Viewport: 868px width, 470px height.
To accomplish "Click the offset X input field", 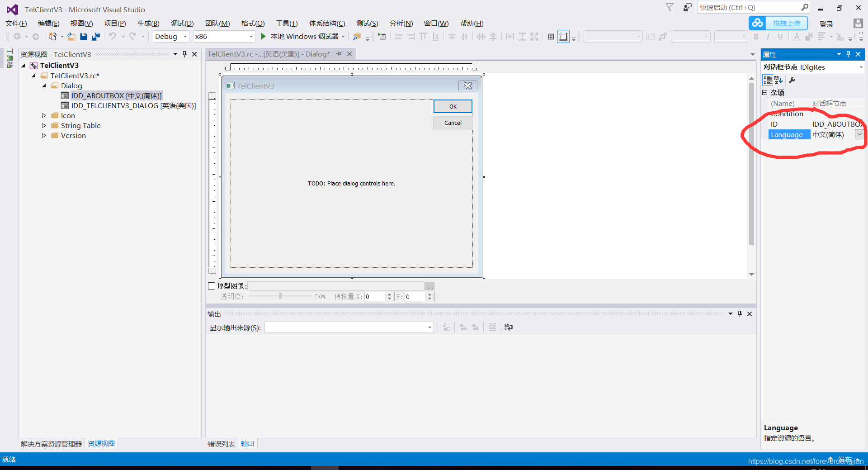I will coord(375,296).
